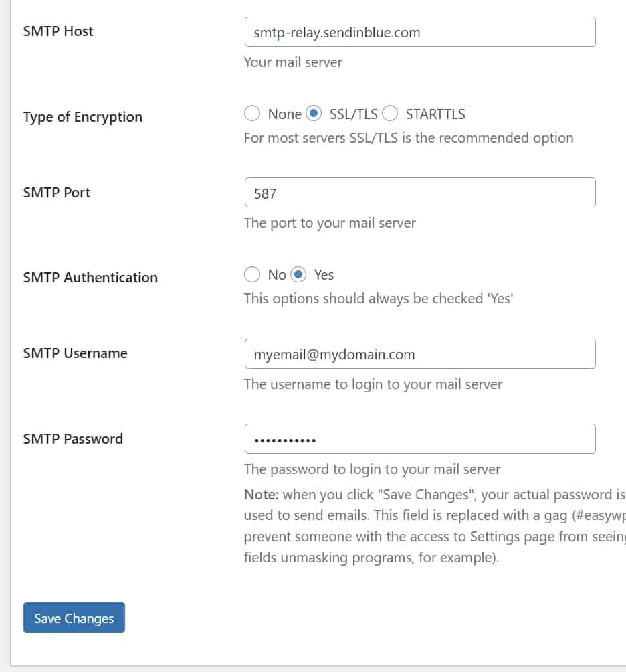
Task: Click the SMTP Host input field
Action: point(419,32)
